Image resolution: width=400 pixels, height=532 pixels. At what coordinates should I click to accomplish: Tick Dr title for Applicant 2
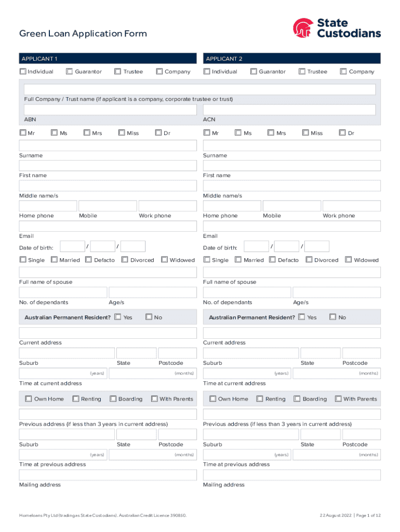point(342,133)
